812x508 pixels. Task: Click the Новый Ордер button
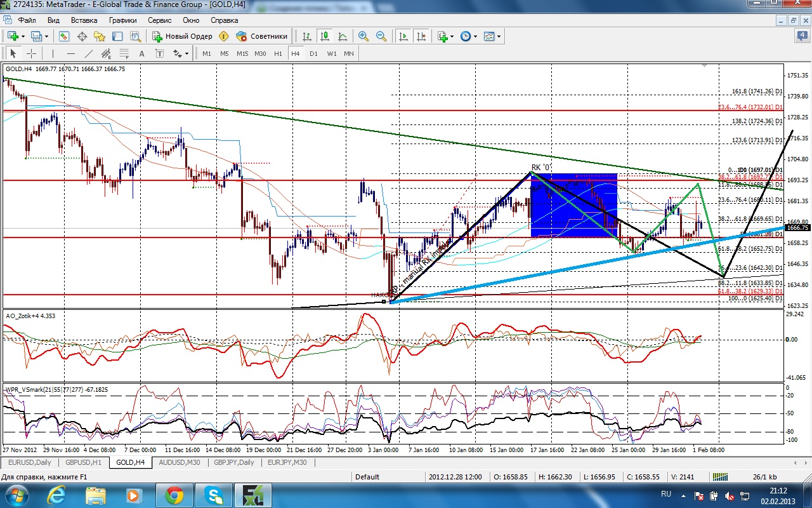click(183, 36)
